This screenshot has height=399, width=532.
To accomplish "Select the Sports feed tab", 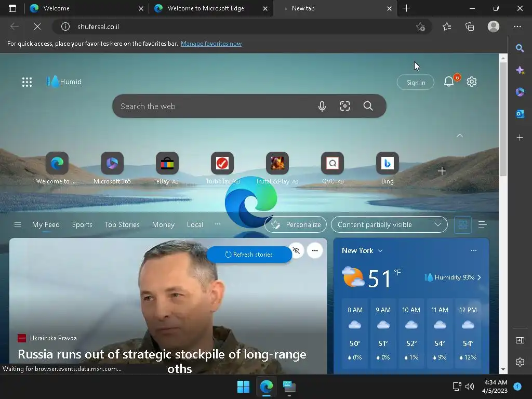I will [82, 224].
